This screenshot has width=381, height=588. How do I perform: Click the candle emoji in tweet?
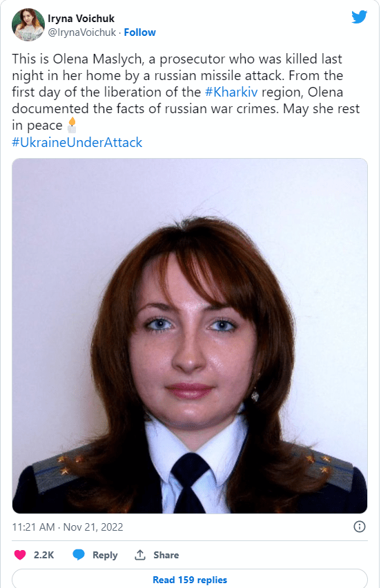tap(72, 125)
